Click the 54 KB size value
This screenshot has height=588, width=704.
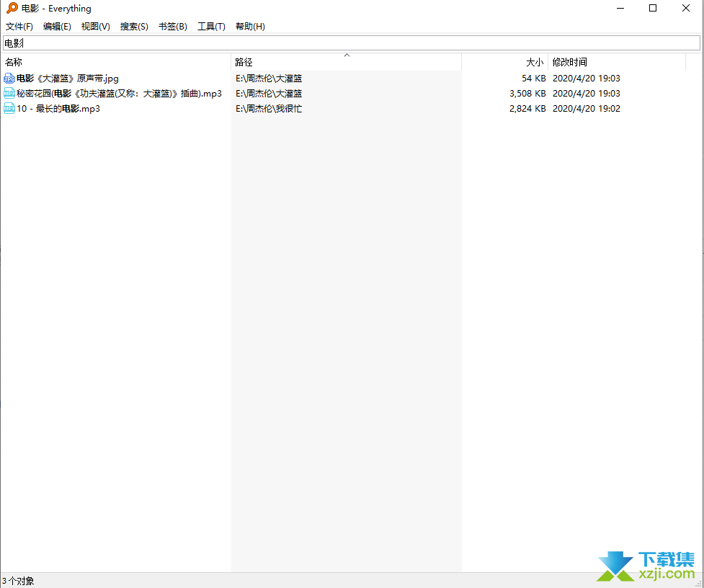[534, 79]
